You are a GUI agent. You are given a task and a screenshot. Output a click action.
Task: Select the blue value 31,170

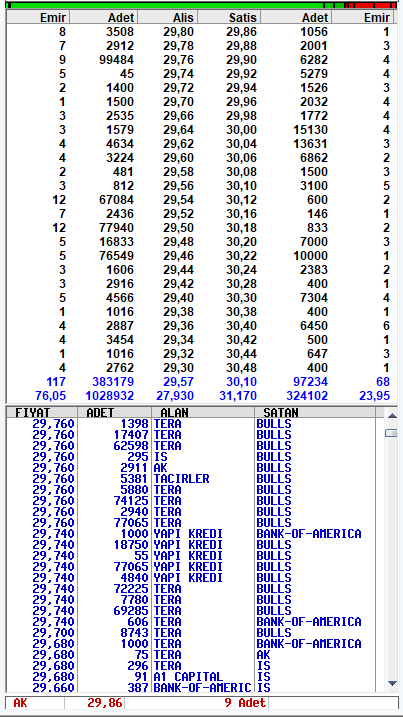(x=238, y=396)
